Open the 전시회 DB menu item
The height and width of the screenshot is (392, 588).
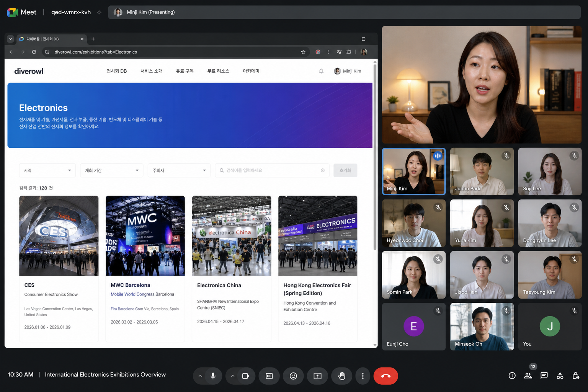click(116, 71)
